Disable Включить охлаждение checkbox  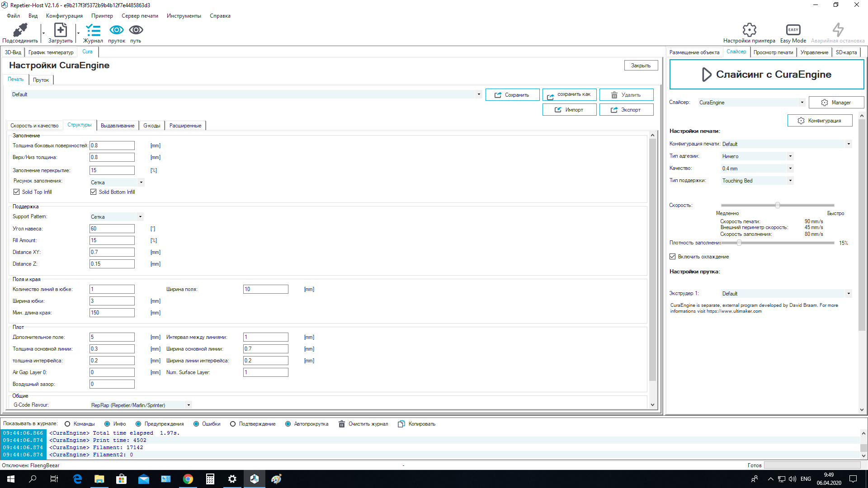click(x=673, y=257)
